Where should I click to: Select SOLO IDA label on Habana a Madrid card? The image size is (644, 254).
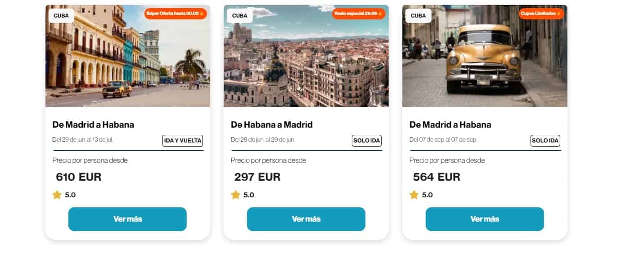tap(367, 141)
